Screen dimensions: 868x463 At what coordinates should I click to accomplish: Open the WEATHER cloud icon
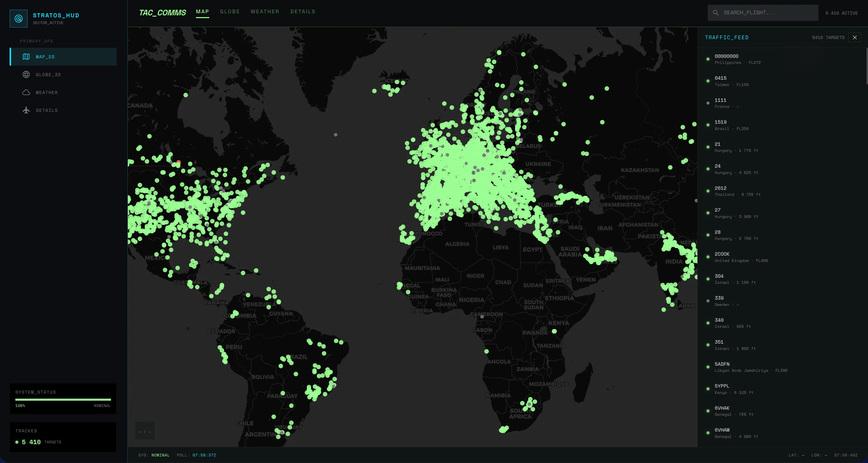point(26,92)
